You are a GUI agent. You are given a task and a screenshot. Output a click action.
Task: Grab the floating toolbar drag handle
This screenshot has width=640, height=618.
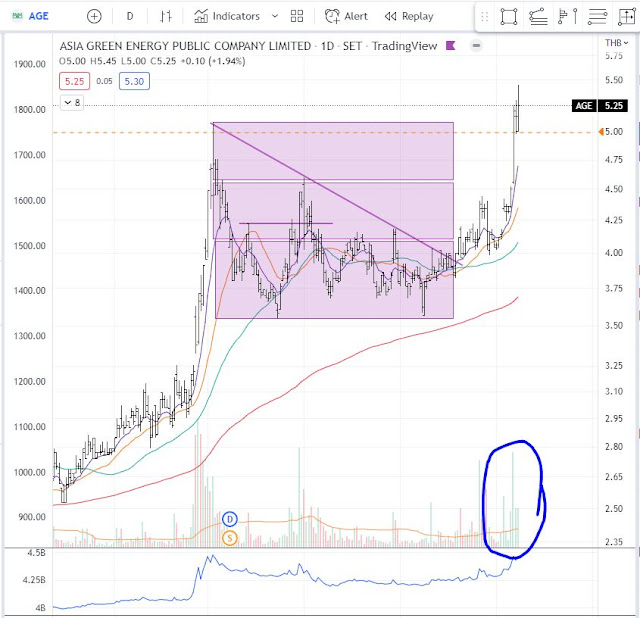click(x=484, y=17)
